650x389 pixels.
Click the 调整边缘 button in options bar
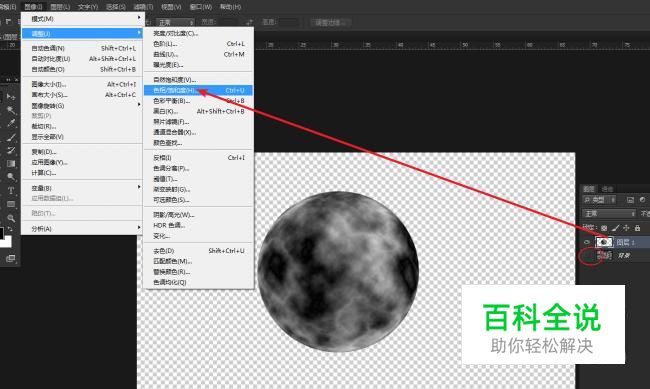pyautogui.click(x=330, y=22)
